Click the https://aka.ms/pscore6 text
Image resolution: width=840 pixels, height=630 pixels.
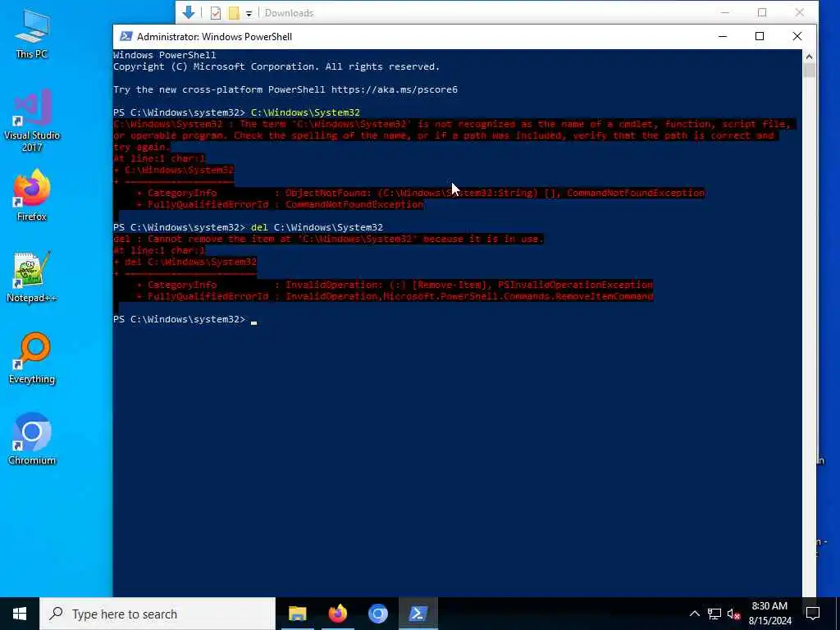(x=395, y=89)
